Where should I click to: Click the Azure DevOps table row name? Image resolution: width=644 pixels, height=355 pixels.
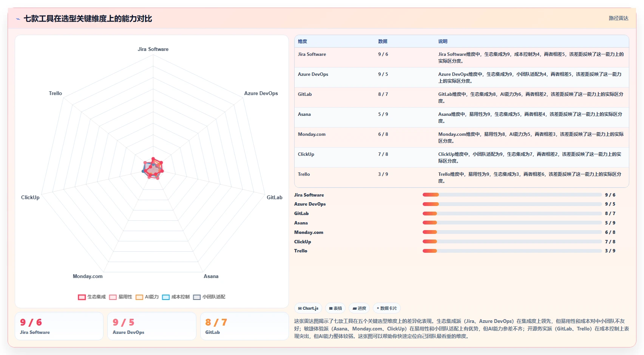tap(313, 74)
